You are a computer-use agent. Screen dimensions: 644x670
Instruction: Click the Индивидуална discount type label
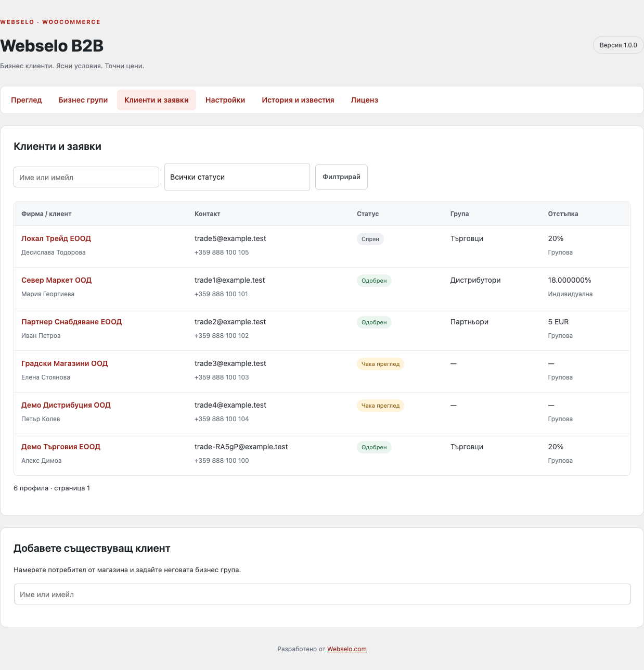pos(570,294)
